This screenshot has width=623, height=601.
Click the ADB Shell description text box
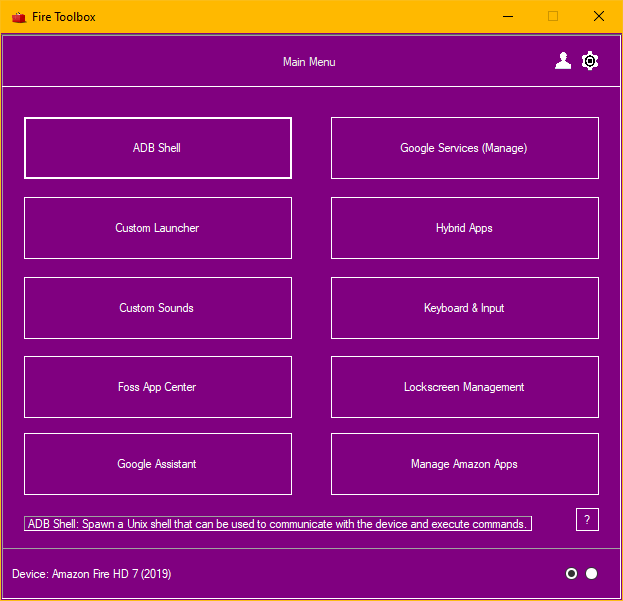pyautogui.click(x=278, y=524)
